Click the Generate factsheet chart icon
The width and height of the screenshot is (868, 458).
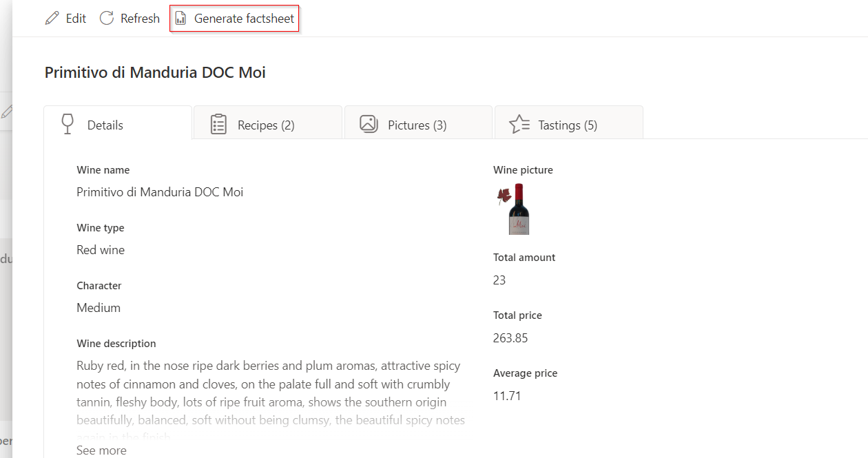click(180, 19)
